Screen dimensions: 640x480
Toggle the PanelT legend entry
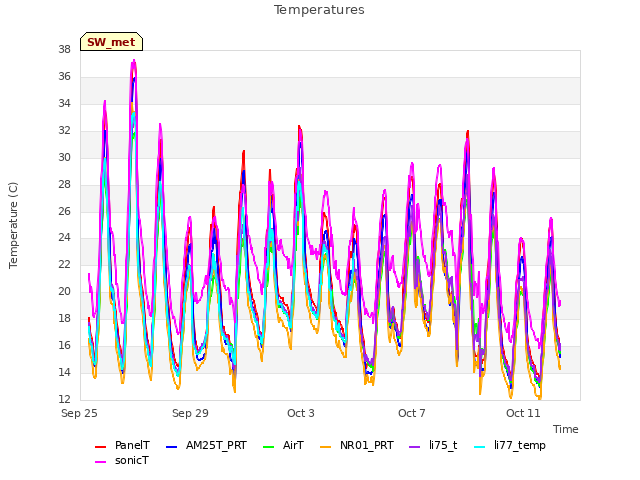(x=122, y=445)
